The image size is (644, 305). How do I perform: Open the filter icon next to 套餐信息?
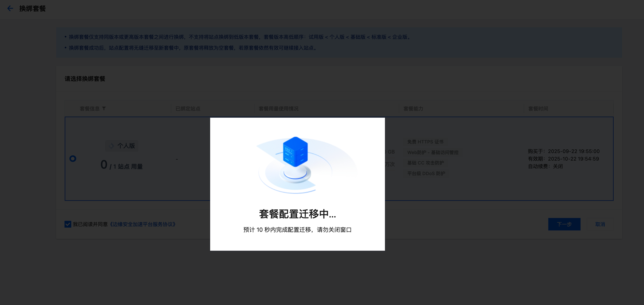[x=104, y=109]
